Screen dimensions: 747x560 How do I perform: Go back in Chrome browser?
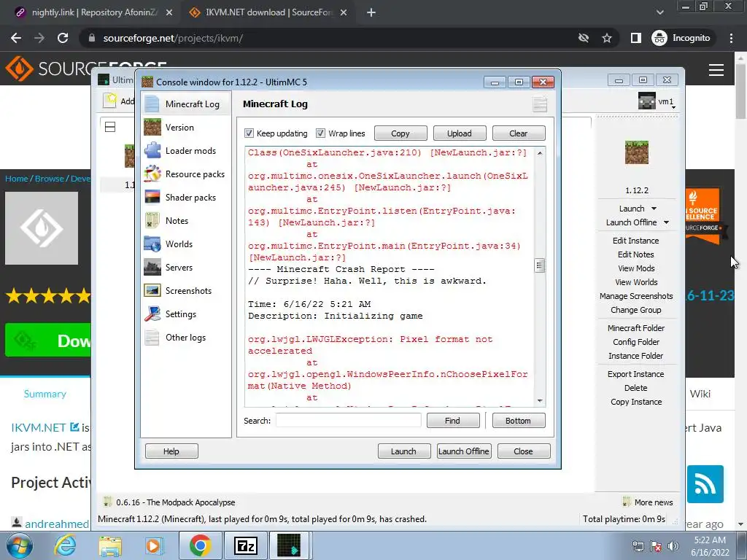coord(16,38)
